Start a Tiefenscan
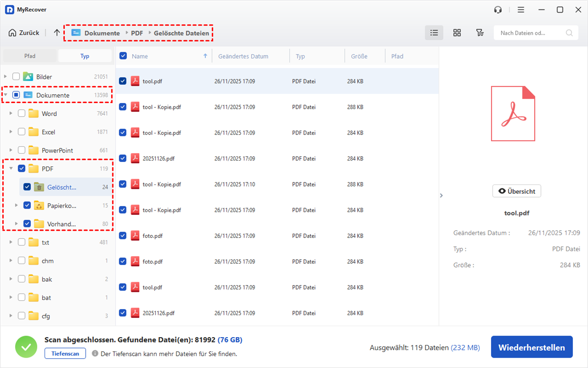The image size is (588, 368). click(65, 353)
